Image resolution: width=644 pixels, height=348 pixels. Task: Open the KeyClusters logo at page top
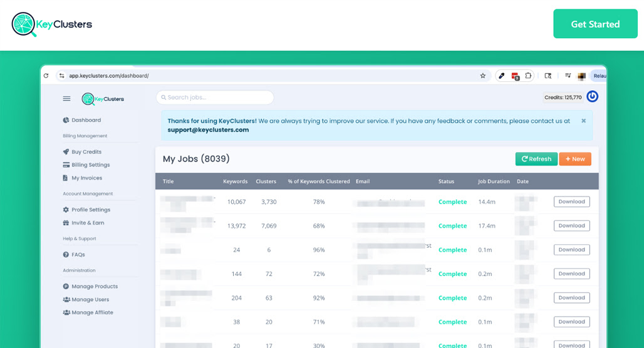(52, 24)
